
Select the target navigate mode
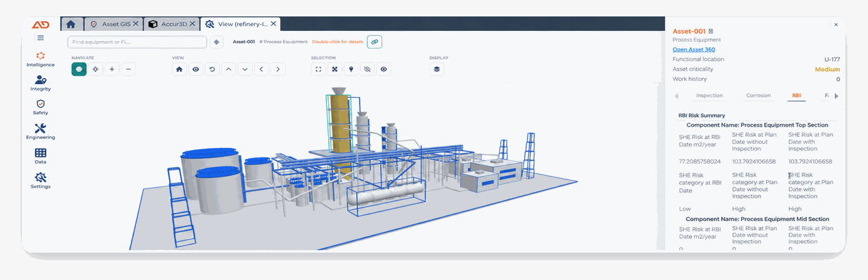pos(95,69)
